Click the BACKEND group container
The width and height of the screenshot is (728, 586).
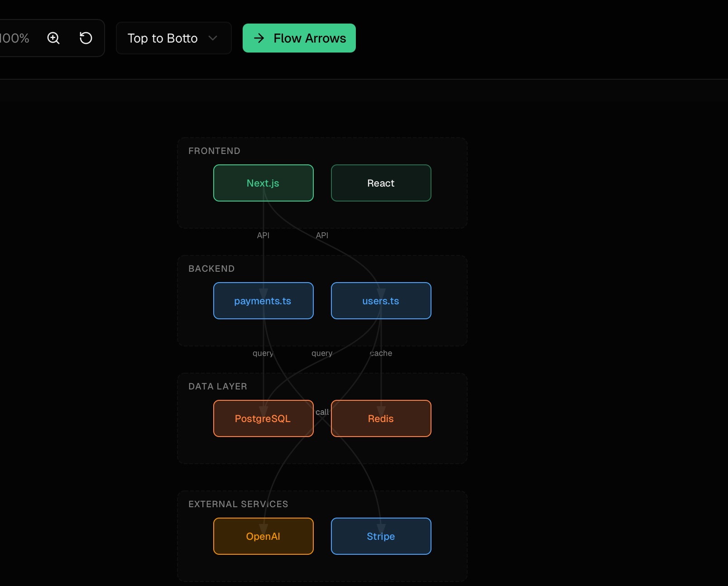(211, 268)
